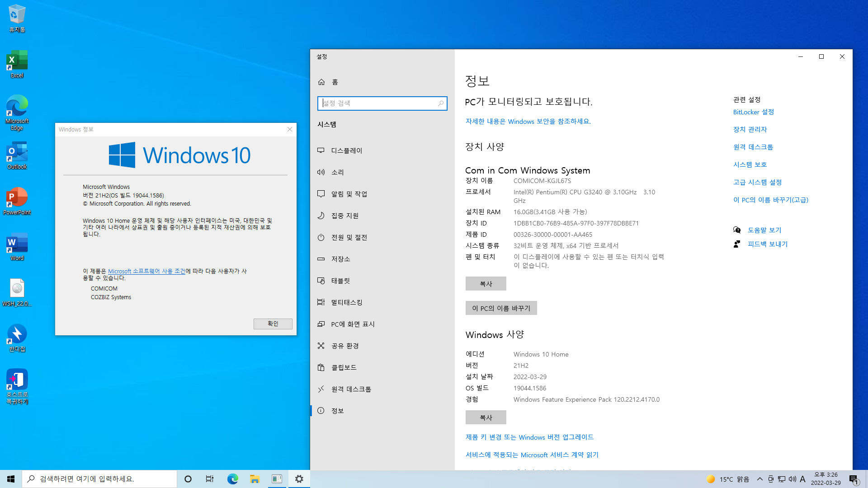The height and width of the screenshot is (488, 868).
Task: Open 클립보드 settings
Action: [382, 367]
